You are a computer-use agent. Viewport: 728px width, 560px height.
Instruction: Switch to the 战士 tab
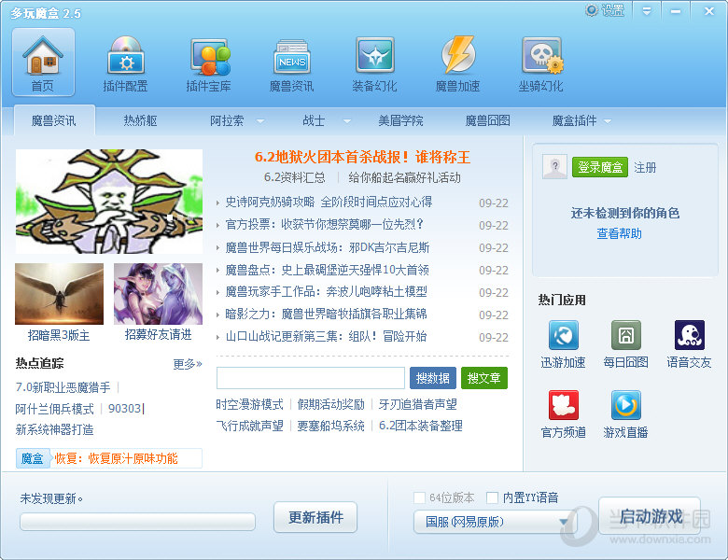pyautogui.click(x=314, y=120)
